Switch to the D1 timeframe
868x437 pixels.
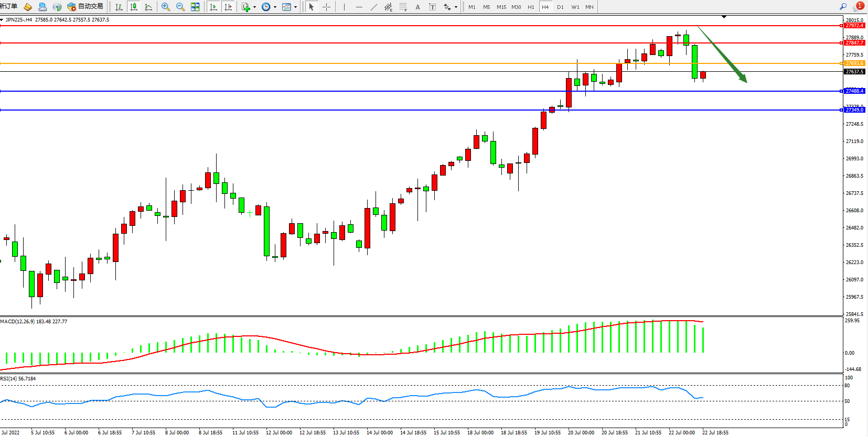(560, 7)
